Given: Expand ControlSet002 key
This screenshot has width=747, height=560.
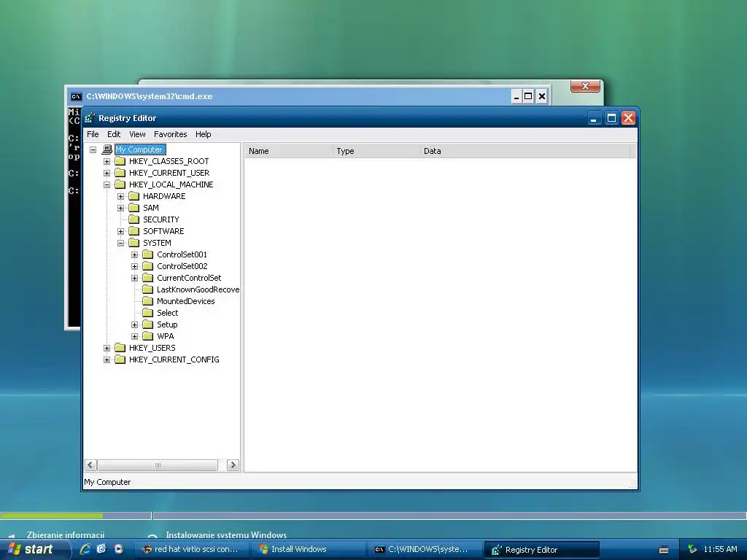Looking at the screenshot, I should pos(134,266).
